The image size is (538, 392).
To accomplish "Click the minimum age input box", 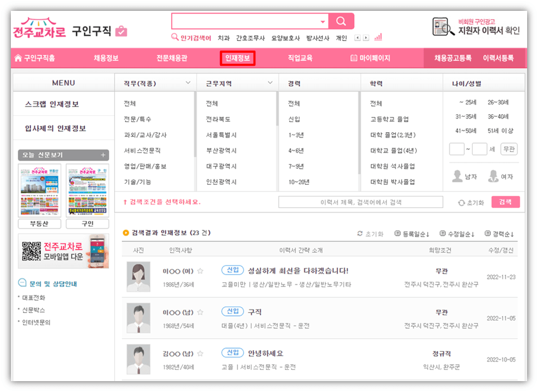I will [x=456, y=149].
